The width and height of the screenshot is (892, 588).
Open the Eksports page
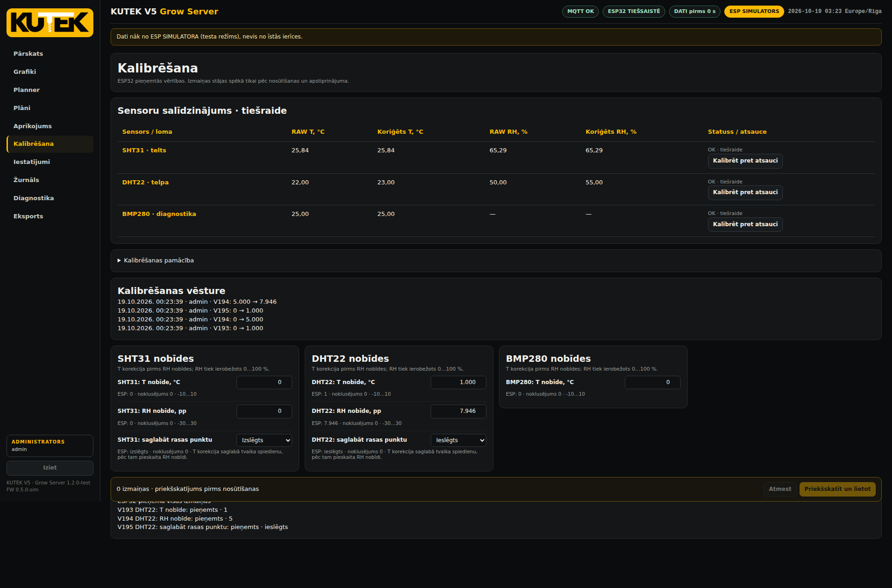(x=50, y=216)
